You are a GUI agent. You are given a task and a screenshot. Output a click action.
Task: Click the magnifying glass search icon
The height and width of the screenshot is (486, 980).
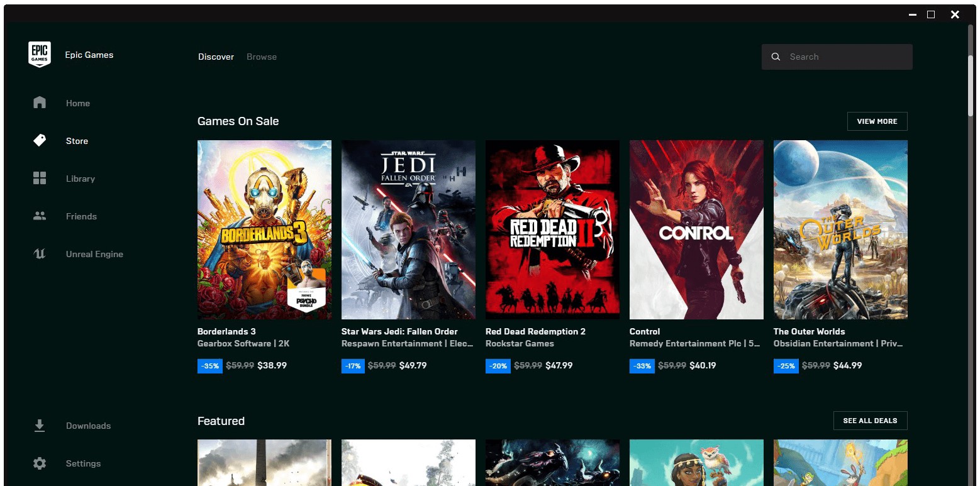point(776,57)
